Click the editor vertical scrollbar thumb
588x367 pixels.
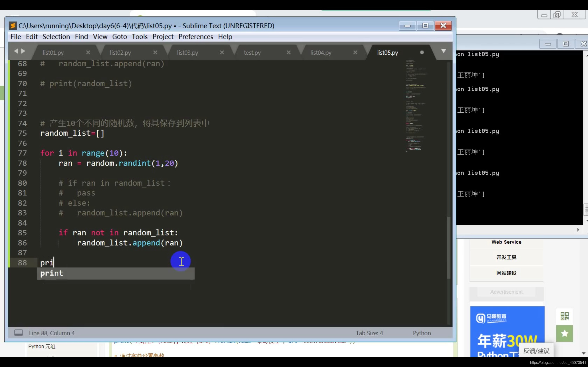449,247
